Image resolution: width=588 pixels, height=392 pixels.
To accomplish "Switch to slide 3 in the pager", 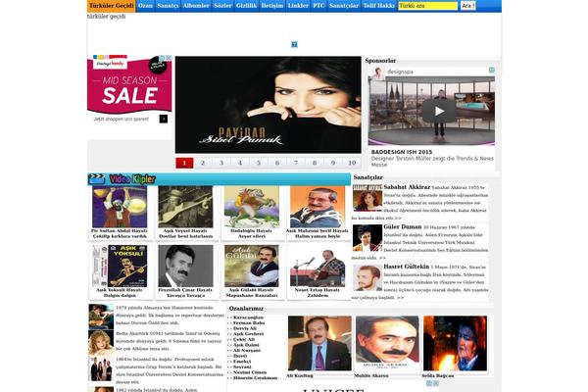I will pyautogui.click(x=221, y=163).
